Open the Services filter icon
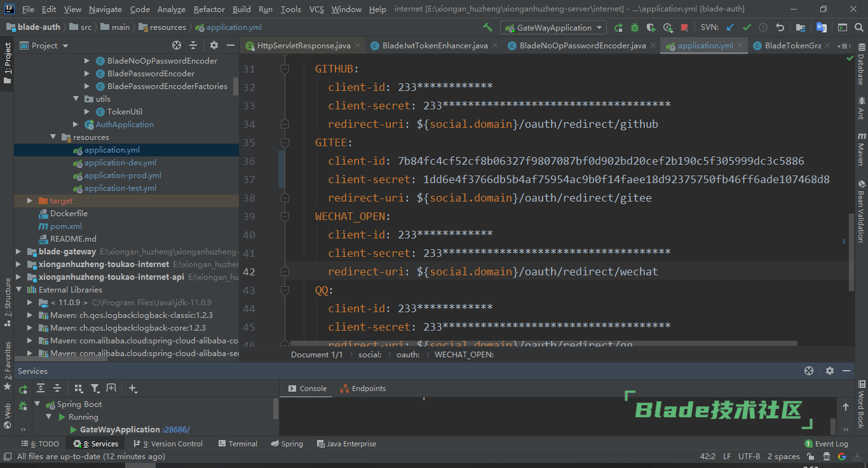Viewport: 868px width, 468px height. click(x=95, y=389)
